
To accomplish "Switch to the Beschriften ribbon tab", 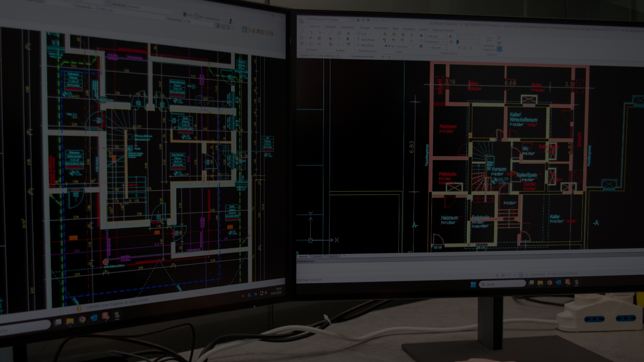I will 381,28.
